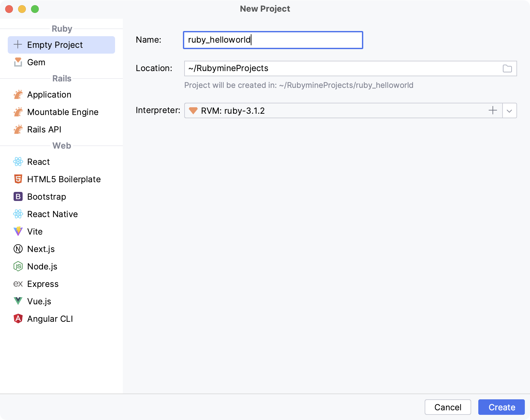Open the Interpreter dropdown
Screen dimensions: 530x420
click(509, 110)
